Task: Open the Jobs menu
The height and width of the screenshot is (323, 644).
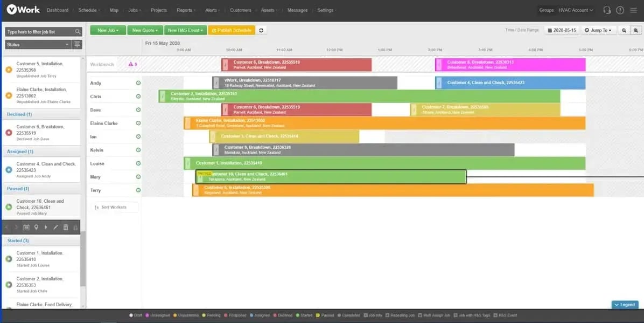Action: tap(135, 10)
